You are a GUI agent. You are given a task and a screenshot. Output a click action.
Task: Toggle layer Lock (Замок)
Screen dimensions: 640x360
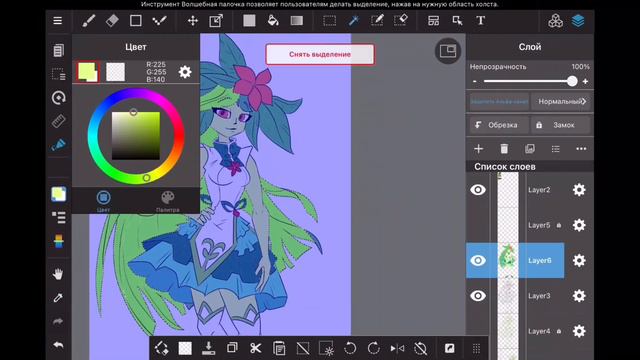pyautogui.click(x=560, y=125)
